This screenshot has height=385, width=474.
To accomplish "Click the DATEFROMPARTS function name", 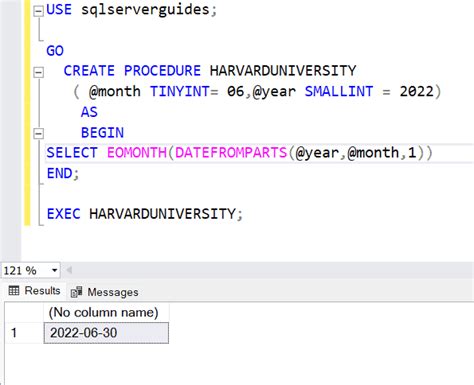I will [231, 153].
